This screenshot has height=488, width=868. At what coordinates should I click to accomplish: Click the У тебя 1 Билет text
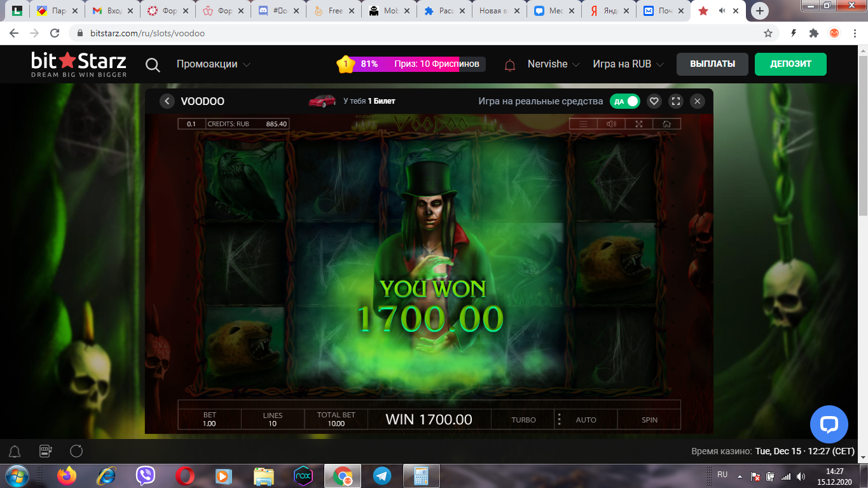369,101
